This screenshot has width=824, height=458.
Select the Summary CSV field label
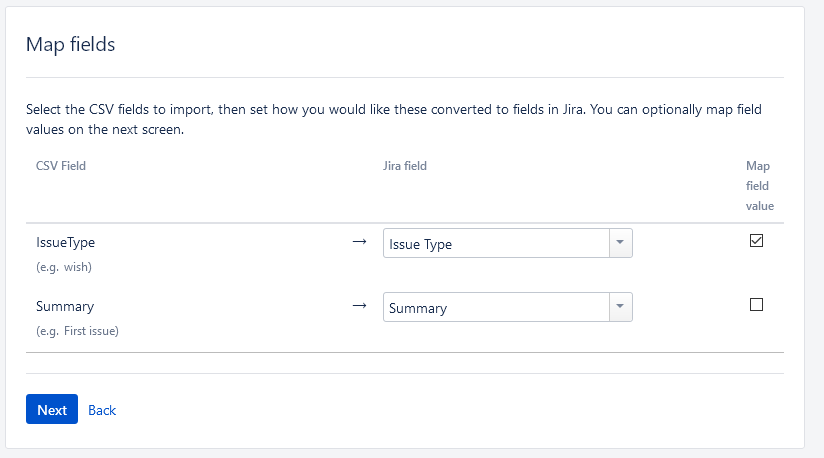pos(65,307)
